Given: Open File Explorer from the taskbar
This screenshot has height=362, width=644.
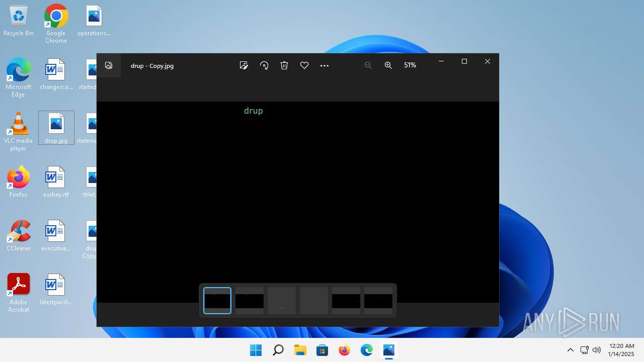Looking at the screenshot, I should tap(300, 350).
